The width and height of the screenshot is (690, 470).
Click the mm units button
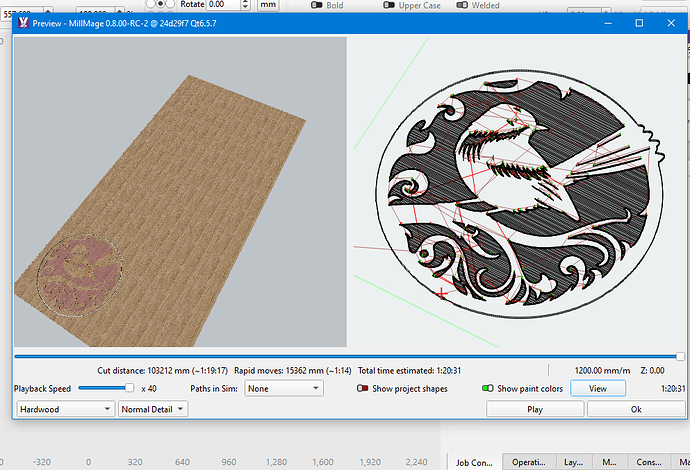(268, 4)
